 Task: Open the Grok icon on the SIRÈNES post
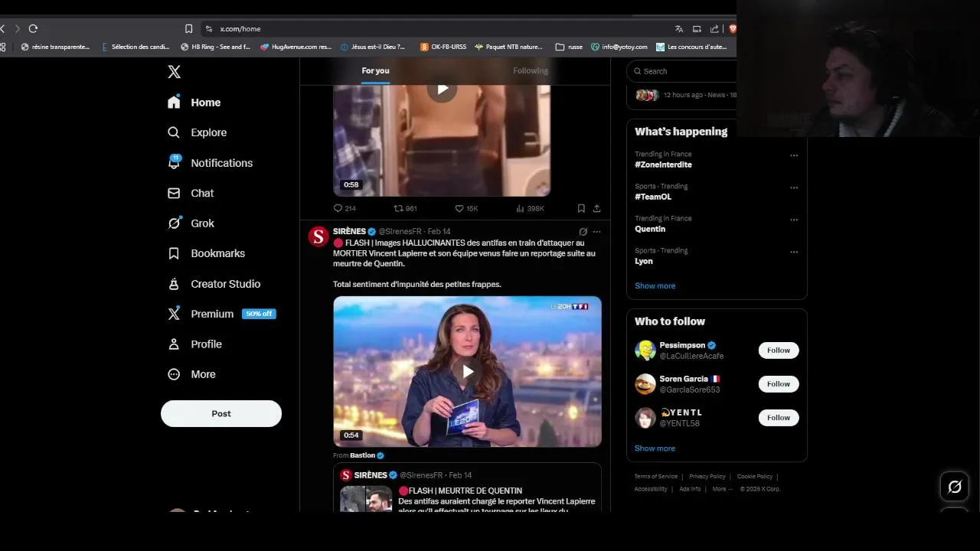coord(583,231)
